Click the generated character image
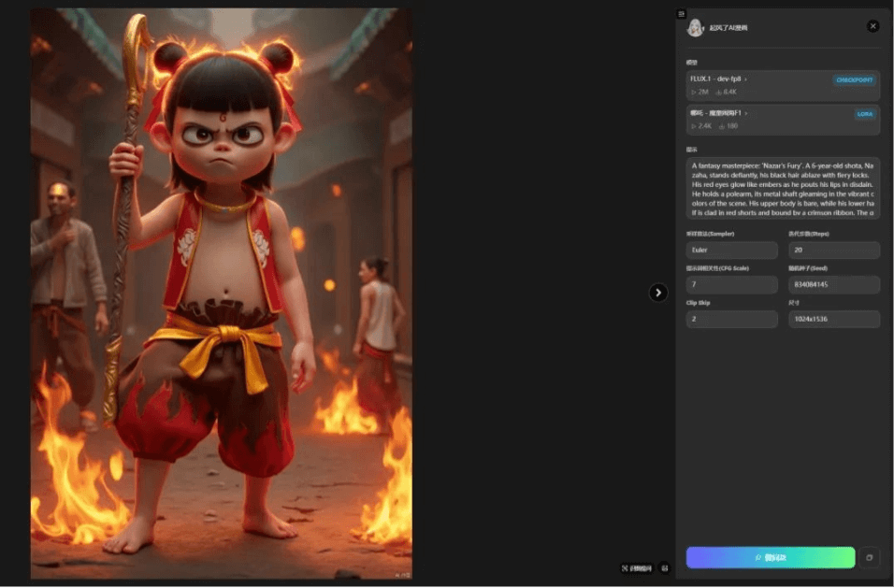 pyautogui.click(x=221, y=294)
